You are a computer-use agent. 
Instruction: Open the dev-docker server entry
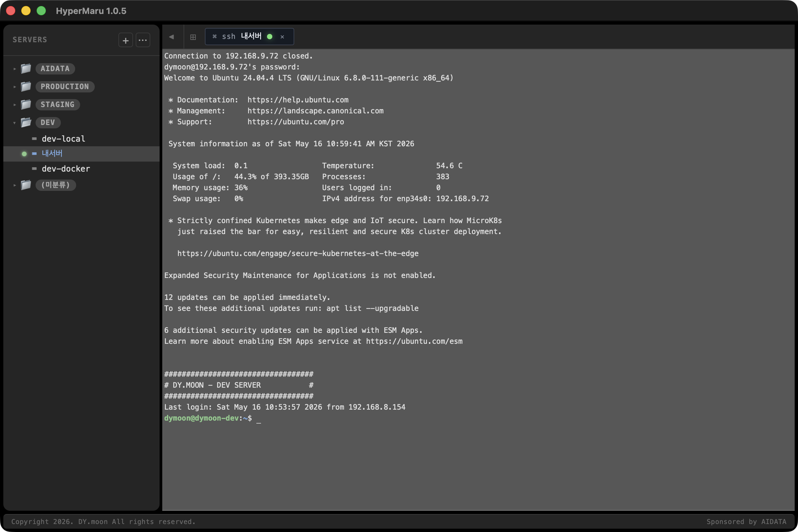coord(81,169)
